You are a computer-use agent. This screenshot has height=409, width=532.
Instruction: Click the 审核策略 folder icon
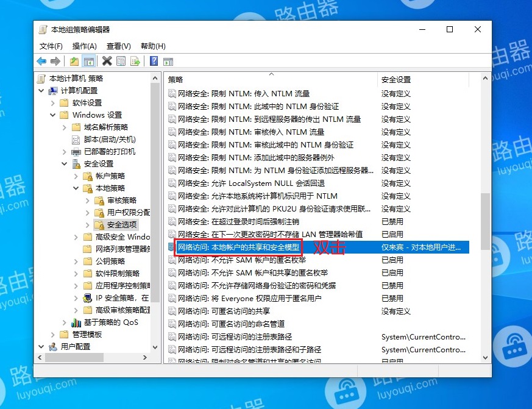click(99, 201)
